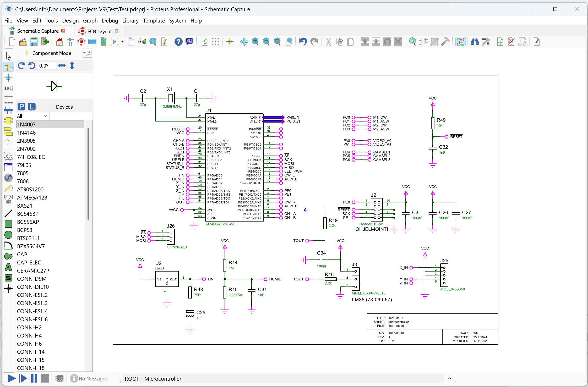Image resolution: width=588 pixels, height=387 pixels.
Task: Click the Undo arrow icon
Action: (x=303, y=42)
